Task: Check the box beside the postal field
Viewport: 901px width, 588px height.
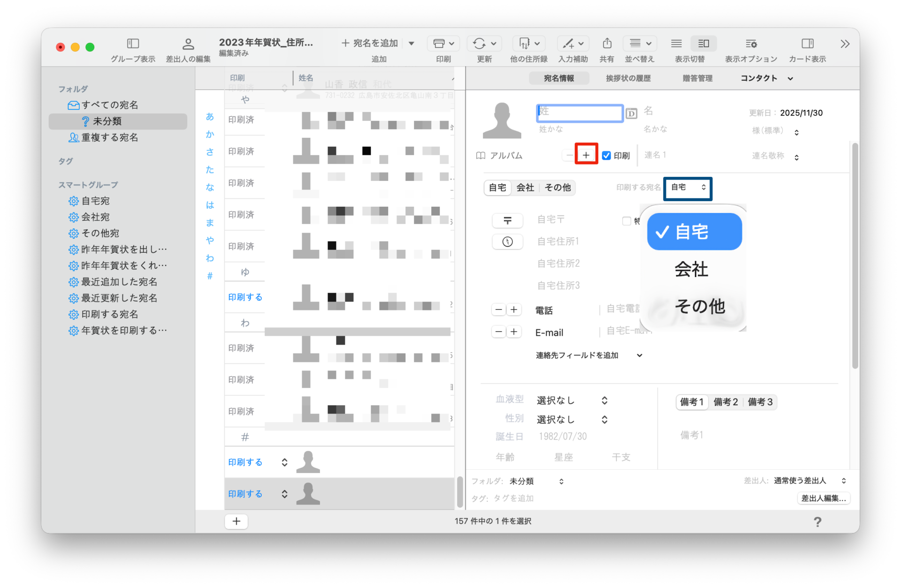Action: click(626, 221)
